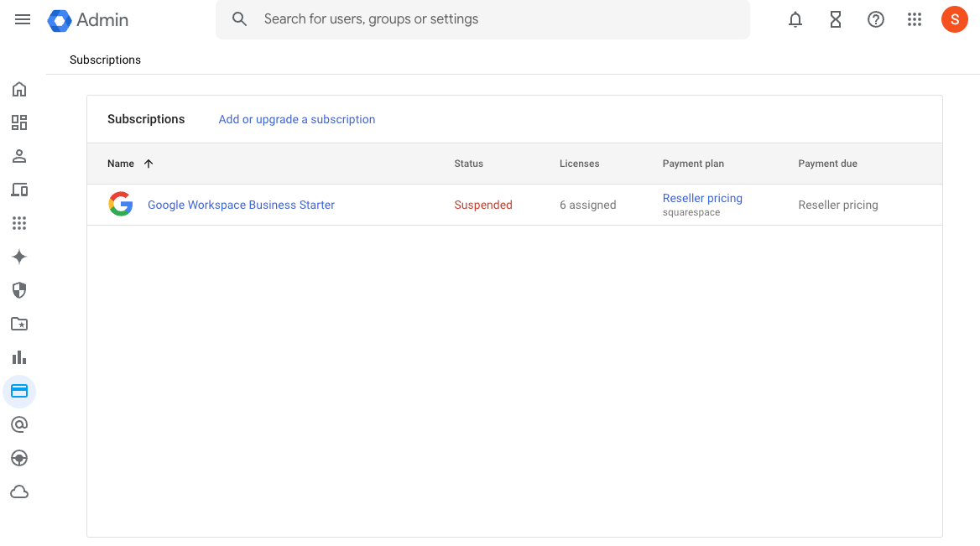Click the search users, groups or settings field
Screen dimensions: 980x546
495,19
